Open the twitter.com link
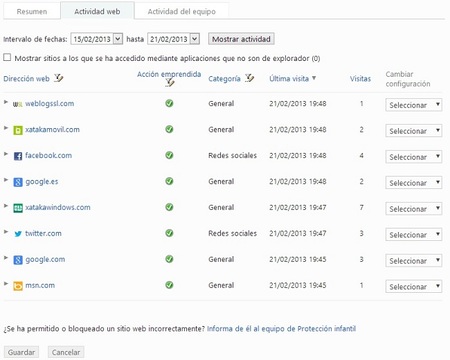This screenshot has width=450, height=360. [x=43, y=233]
